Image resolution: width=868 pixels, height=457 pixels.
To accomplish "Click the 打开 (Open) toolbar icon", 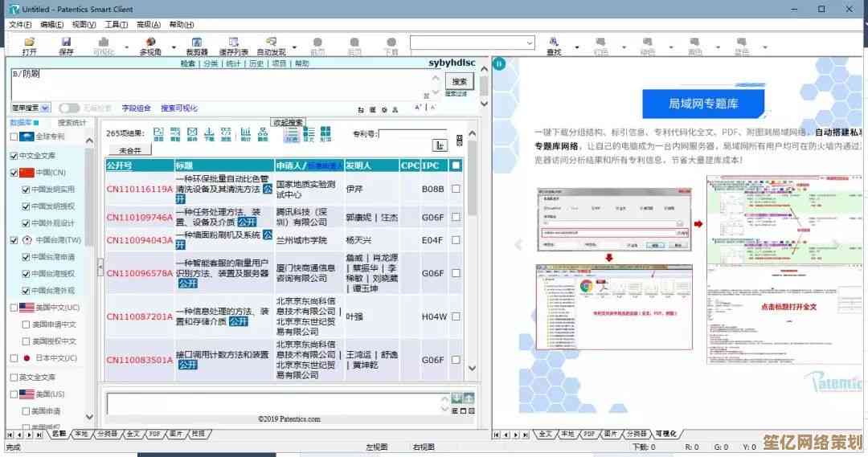I will 30,45.
